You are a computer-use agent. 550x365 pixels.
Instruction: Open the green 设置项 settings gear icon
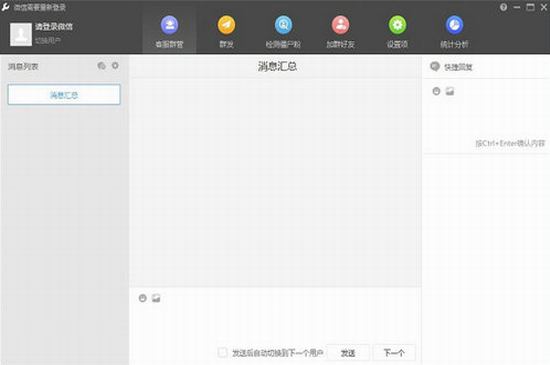point(397,25)
